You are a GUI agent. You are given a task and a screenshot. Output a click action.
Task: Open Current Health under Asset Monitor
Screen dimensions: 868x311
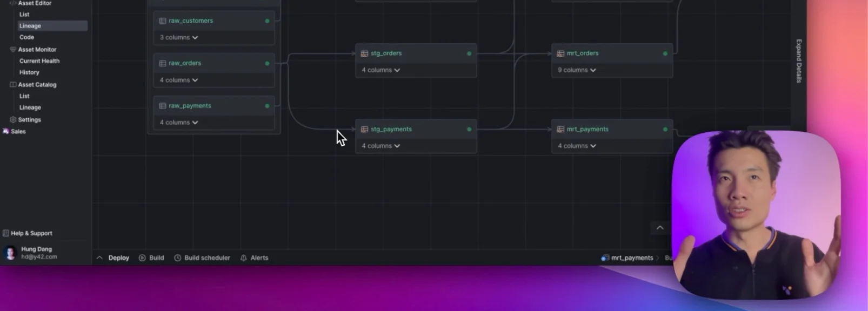pyautogui.click(x=39, y=61)
